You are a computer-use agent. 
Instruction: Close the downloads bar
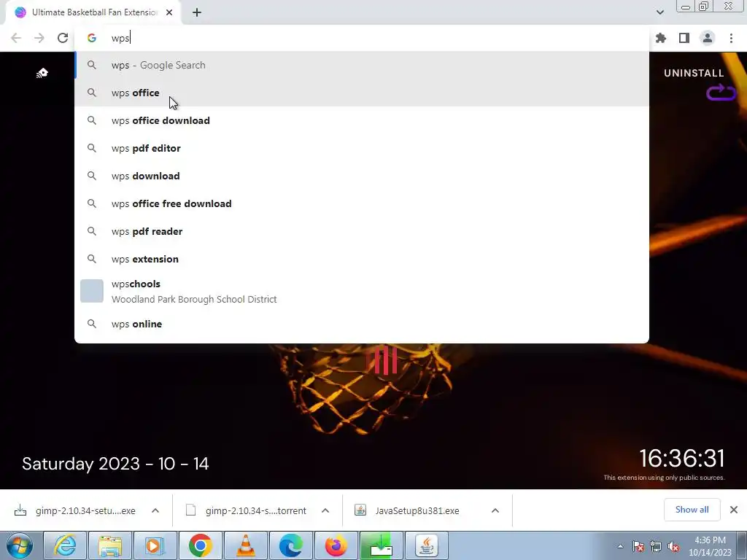pyautogui.click(x=734, y=510)
